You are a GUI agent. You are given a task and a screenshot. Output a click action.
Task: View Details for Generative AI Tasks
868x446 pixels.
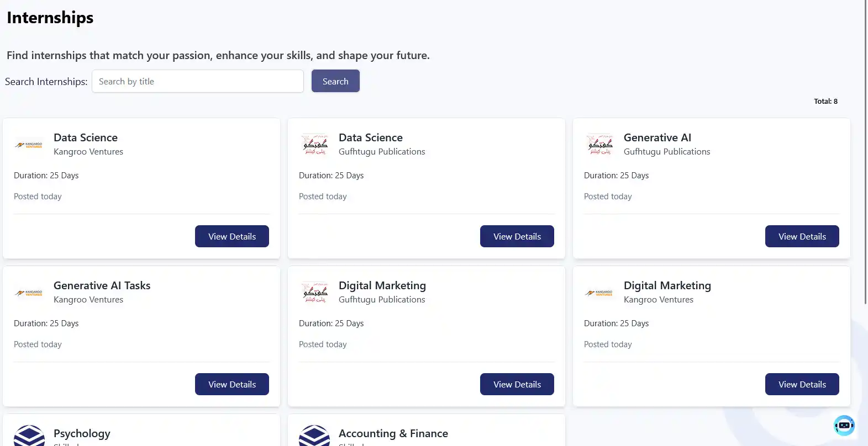(232, 384)
